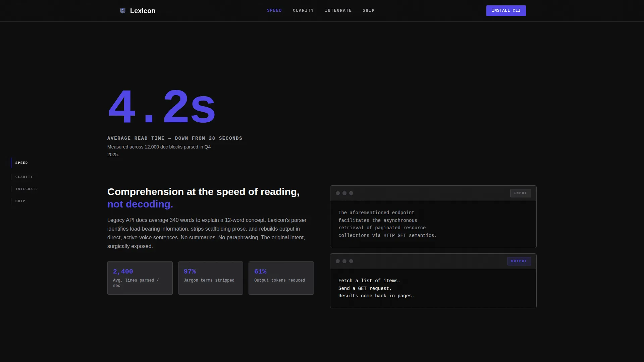Go to CLARITY in the top navigation
The width and height of the screenshot is (644, 362).
click(303, 10)
